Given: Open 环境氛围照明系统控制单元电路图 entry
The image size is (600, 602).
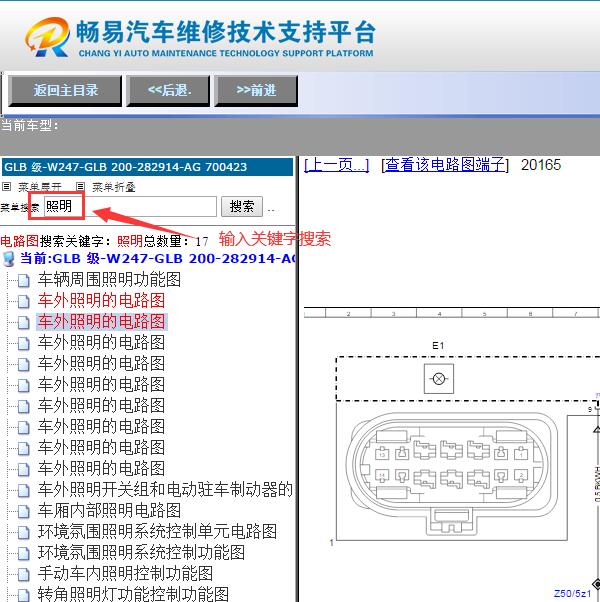Looking at the screenshot, I should pos(157,532).
